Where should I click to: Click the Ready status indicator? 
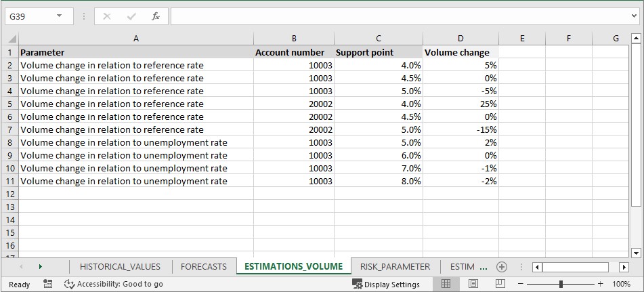20,284
